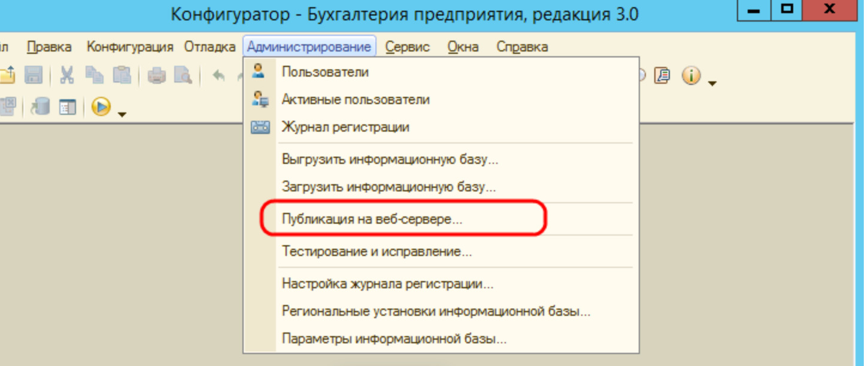The width and height of the screenshot is (868, 366).
Task: Select Публикация на веб-сервере...
Action: pyautogui.click(x=441, y=219)
